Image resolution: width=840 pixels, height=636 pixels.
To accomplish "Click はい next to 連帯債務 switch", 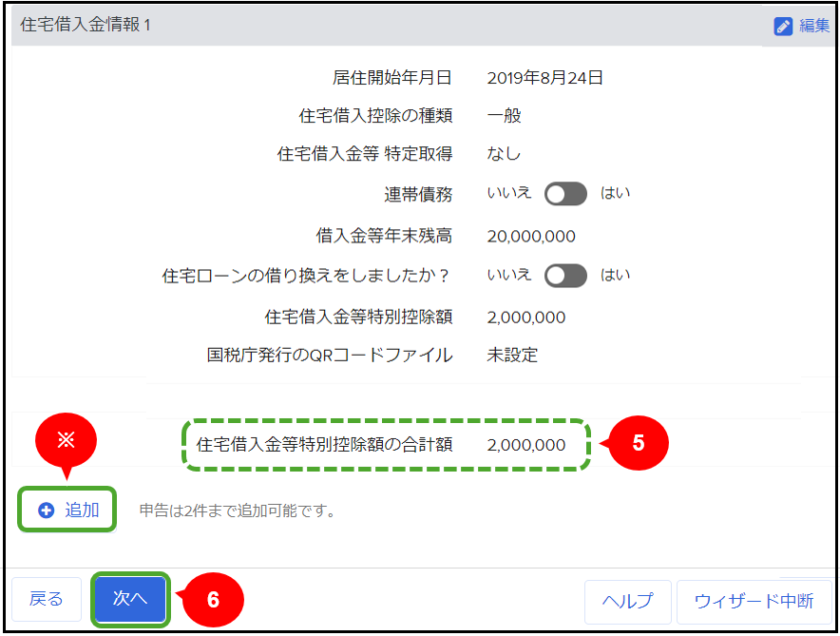I will point(615,193).
